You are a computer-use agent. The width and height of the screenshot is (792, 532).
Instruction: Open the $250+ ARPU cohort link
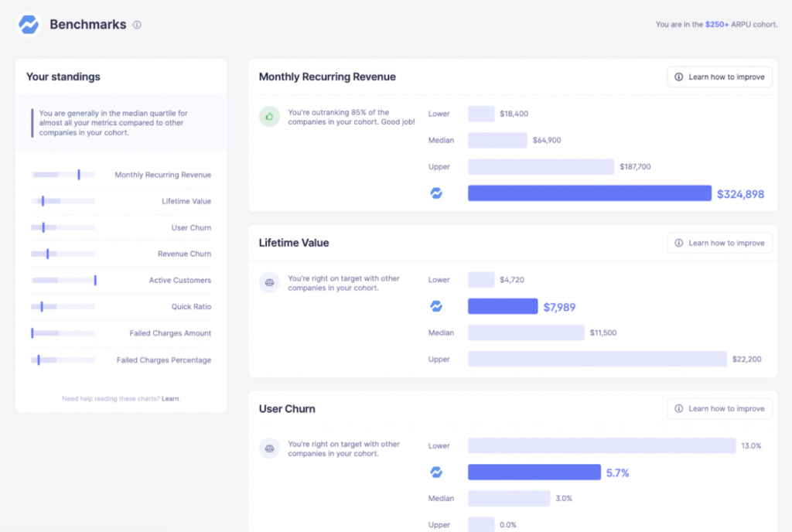click(x=717, y=24)
